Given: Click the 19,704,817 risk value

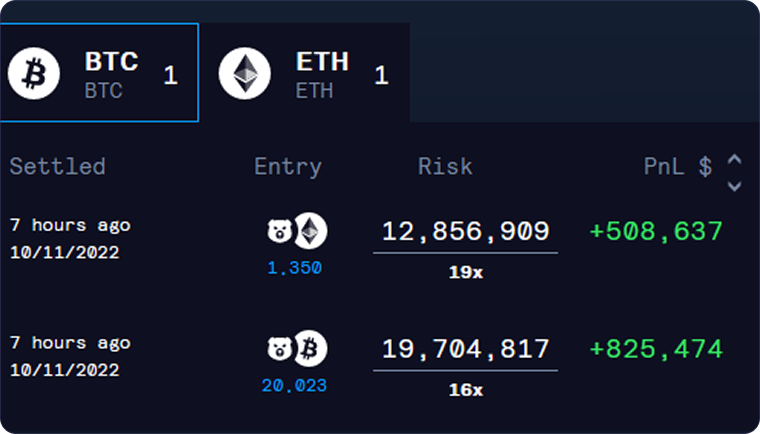Looking at the screenshot, I should click(x=465, y=349).
